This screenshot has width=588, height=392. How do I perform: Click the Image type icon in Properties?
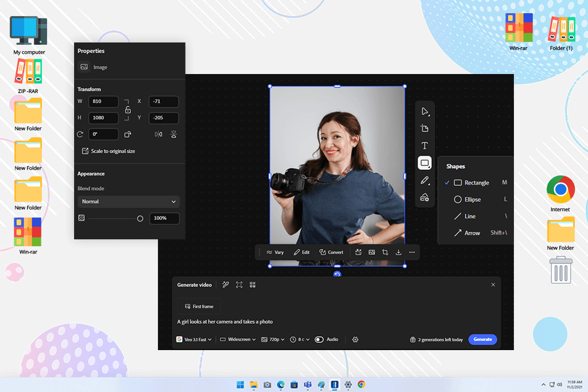84,67
